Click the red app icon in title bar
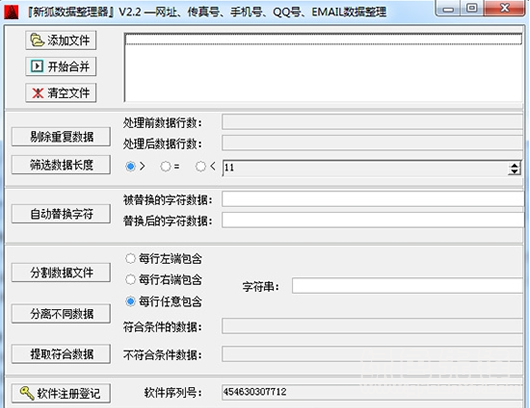The height and width of the screenshot is (408, 530). tap(11, 12)
